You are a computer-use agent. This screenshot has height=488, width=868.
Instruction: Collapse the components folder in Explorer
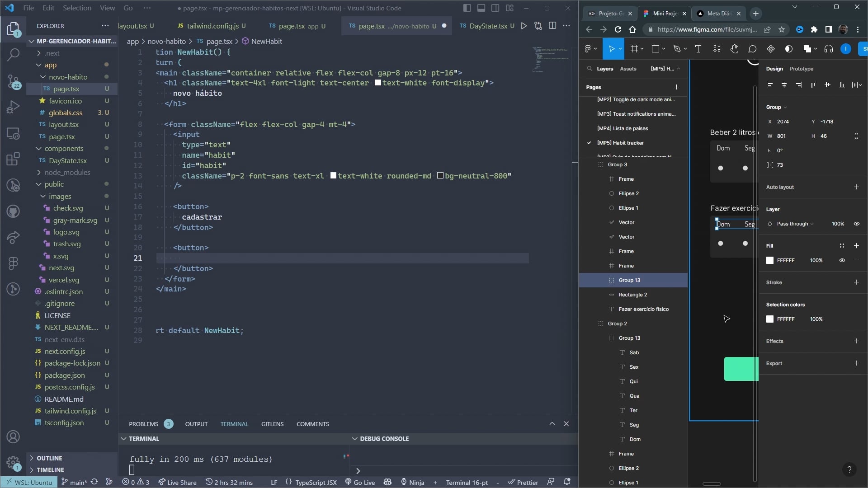(x=63, y=148)
